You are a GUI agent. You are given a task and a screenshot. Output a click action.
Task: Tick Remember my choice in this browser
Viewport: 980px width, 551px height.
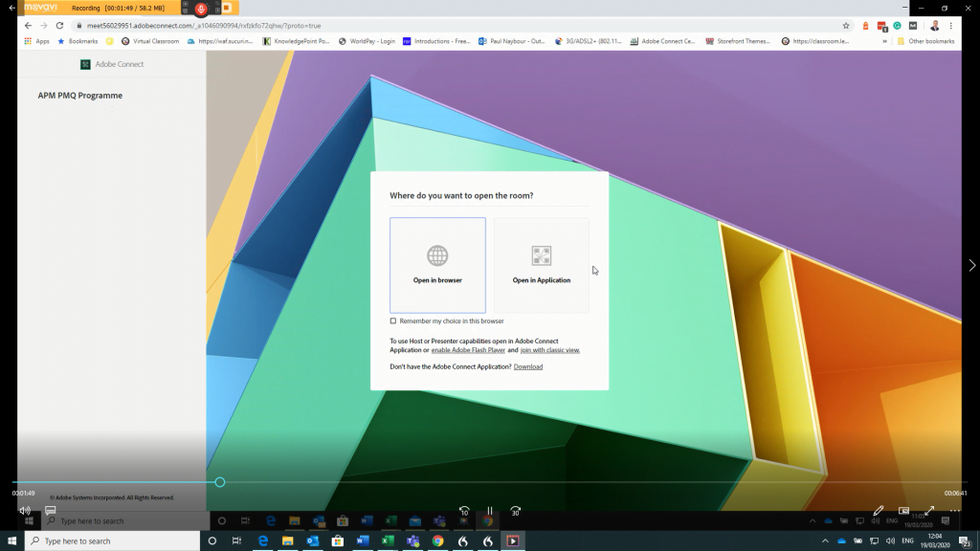(x=393, y=321)
